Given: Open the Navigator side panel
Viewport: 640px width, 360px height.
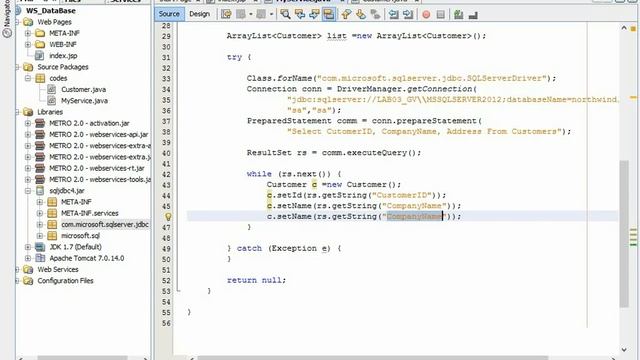Looking at the screenshot, I should pyautogui.click(x=7, y=18).
